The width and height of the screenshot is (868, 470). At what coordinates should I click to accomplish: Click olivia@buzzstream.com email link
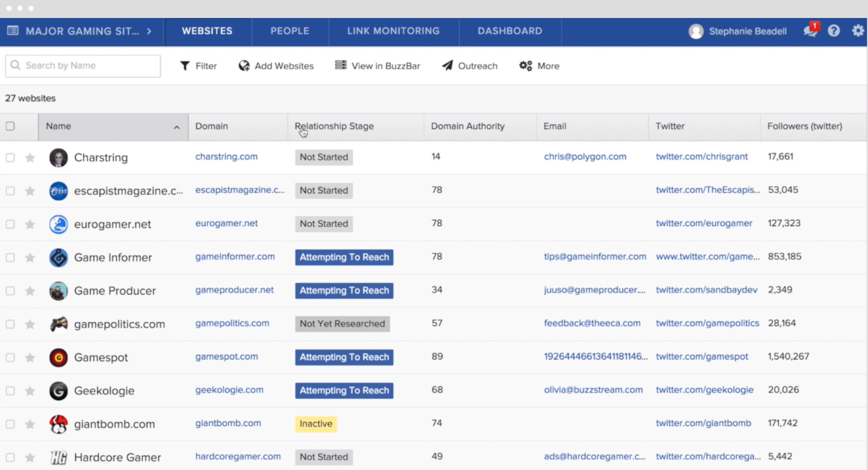[x=593, y=389]
